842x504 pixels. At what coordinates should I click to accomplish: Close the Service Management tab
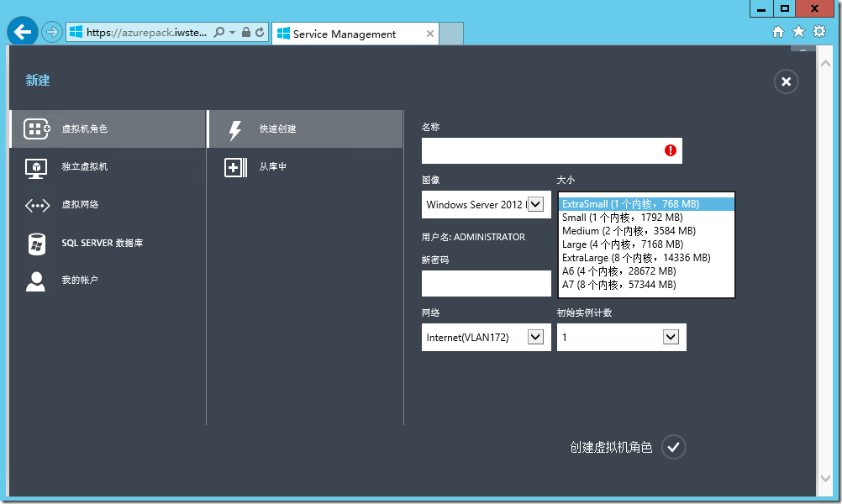(430, 34)
